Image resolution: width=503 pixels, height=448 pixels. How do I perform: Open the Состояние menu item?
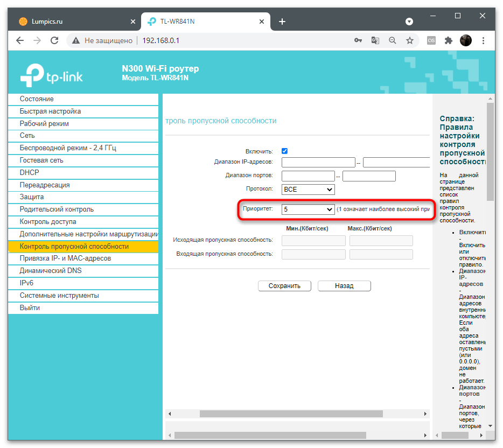point(83,99)
